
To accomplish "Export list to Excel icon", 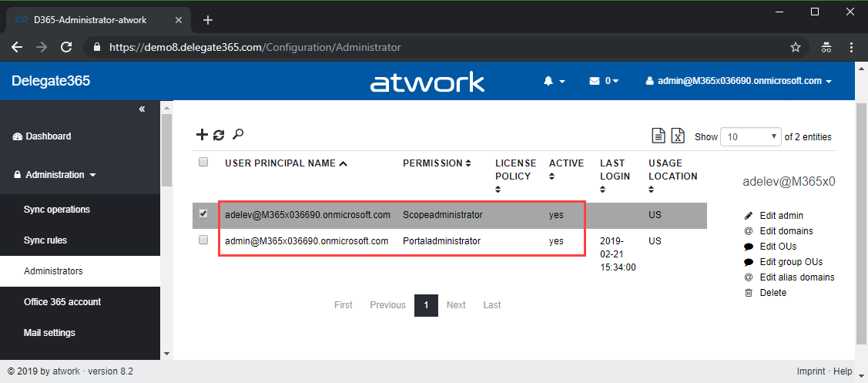I will coord(678,136).
